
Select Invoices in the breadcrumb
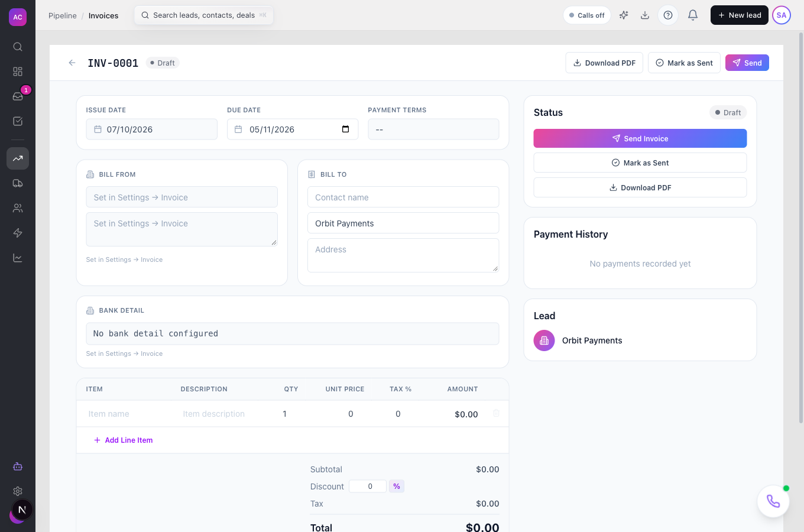103,15
